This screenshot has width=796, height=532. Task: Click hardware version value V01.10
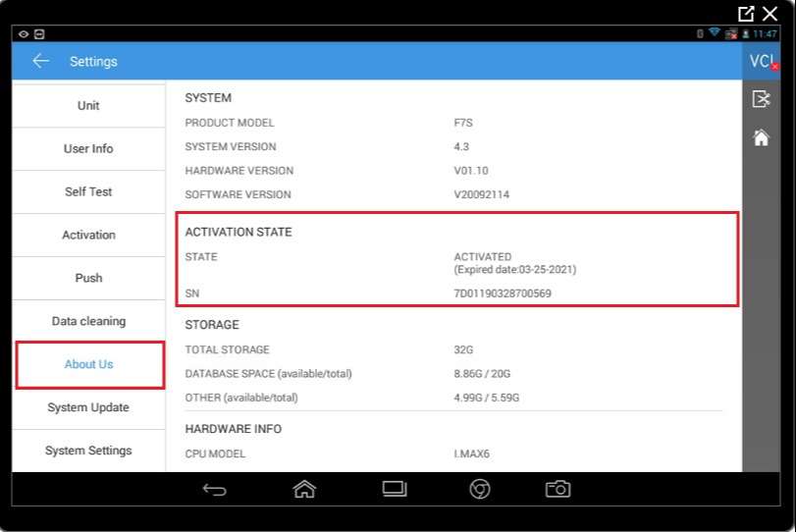click(471, 171)
